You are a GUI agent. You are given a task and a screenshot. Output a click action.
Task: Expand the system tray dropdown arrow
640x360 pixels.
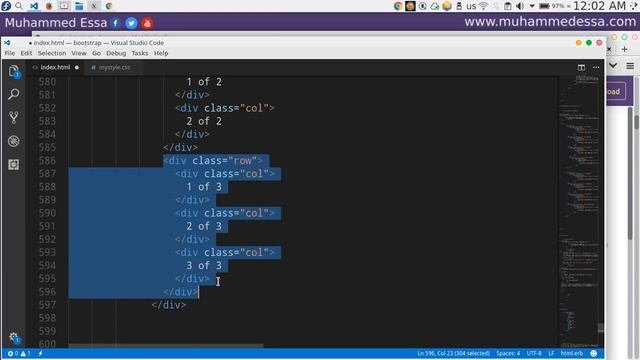[532, 6]
